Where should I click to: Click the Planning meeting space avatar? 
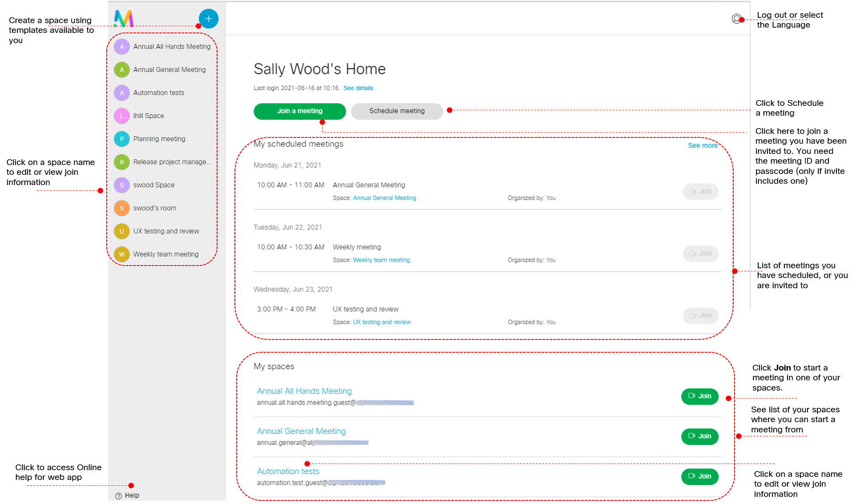(x=121, y=139)
